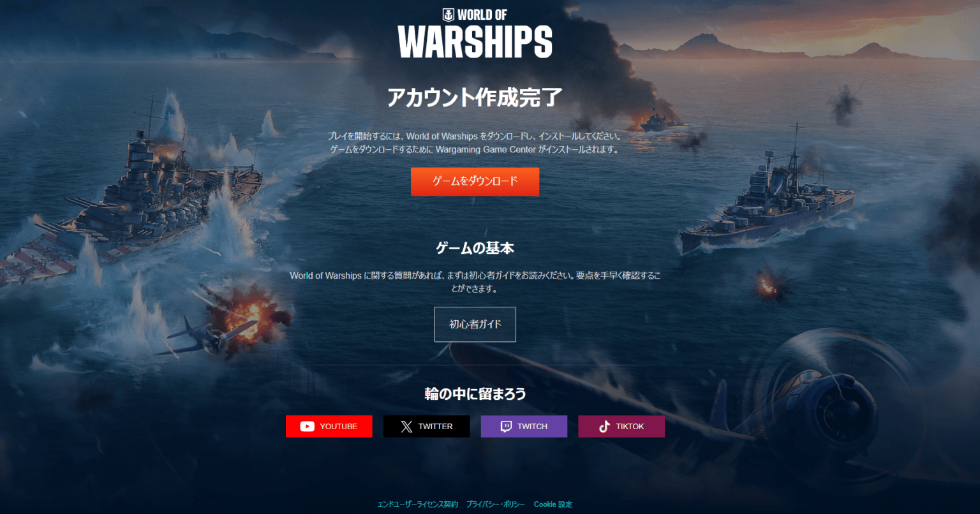
Task: Open Cookie 設定 in the footer
Action: pos(553,504)
